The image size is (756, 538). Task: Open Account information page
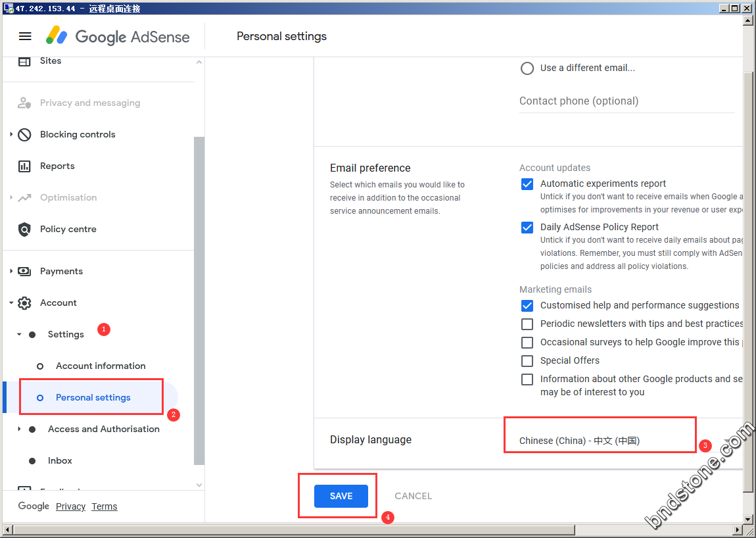click(x=101, y=366)
